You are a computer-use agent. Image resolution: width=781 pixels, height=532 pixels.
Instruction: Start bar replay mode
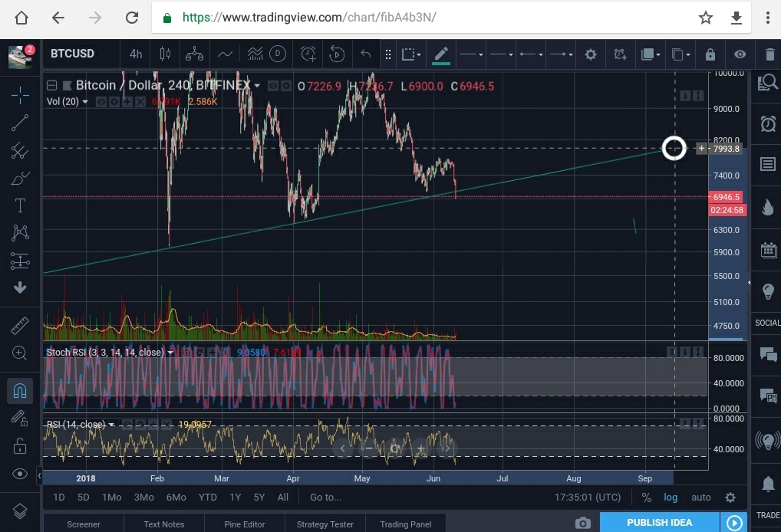337,54
